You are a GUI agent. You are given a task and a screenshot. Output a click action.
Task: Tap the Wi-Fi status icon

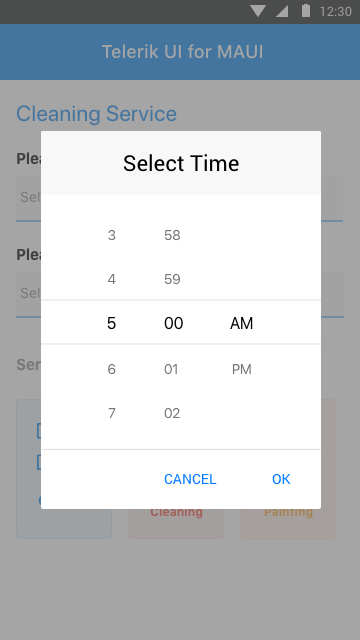pyautogui.click(x=258, y=11)
